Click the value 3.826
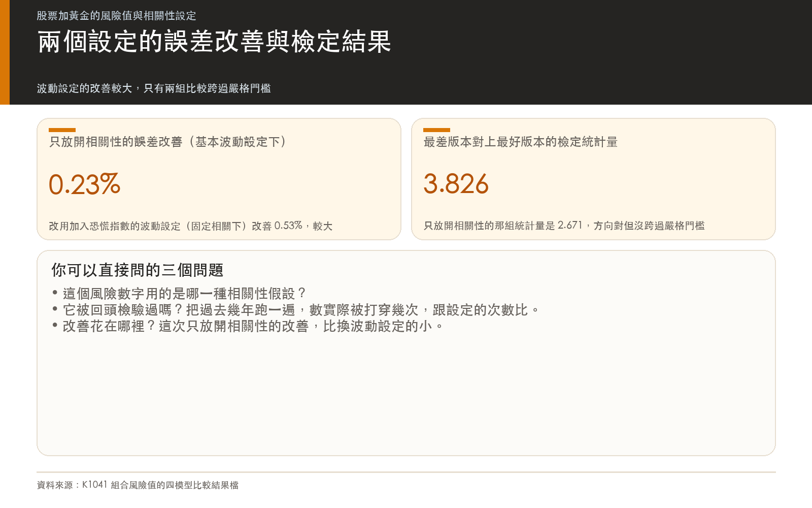The height and width of the screenshot is (508, 812). [456, 184]
